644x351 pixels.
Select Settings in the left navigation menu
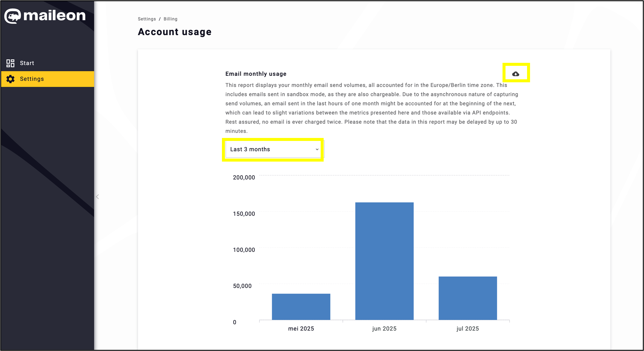click(31, 79)
